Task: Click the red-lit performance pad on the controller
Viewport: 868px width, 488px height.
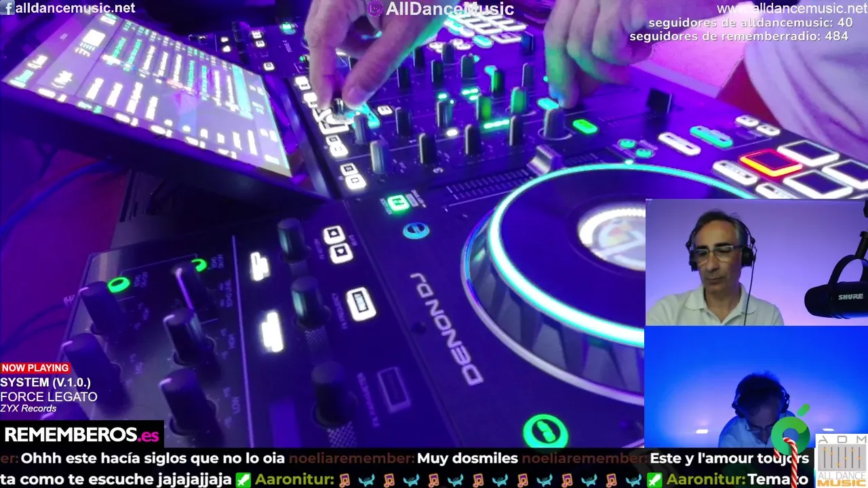Action: click(x=770, y=163)
